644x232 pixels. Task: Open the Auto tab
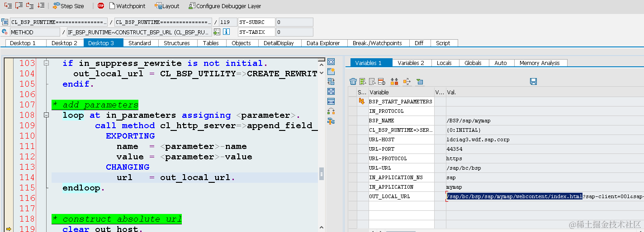[501, 63]
